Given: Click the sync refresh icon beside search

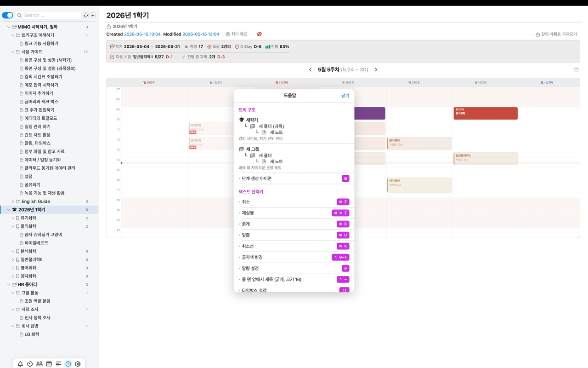Looking at the screenshot, I should pyautogui.click(x=85, y=15).
